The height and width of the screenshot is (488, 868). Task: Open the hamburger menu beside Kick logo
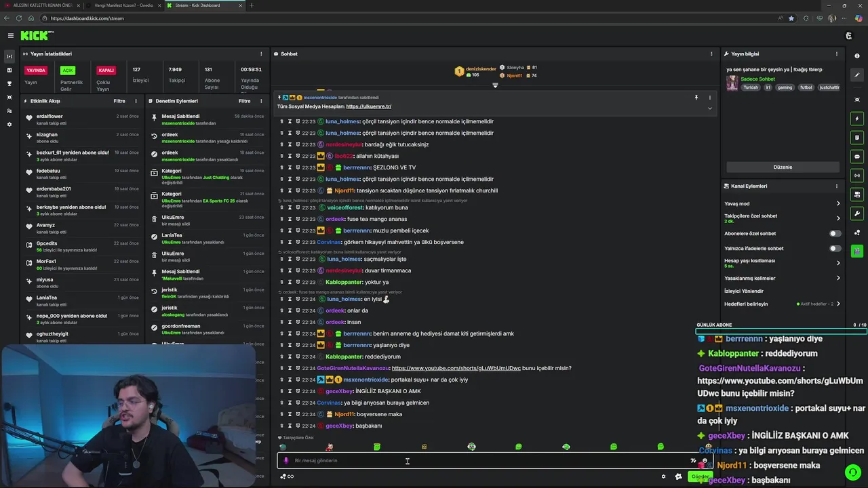10,35
